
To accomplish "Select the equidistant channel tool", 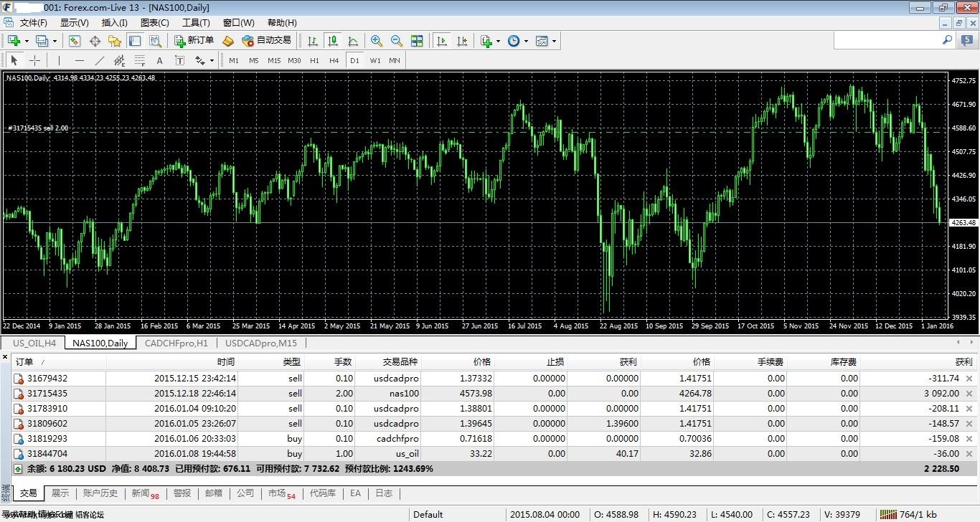I will pos(119,60).
